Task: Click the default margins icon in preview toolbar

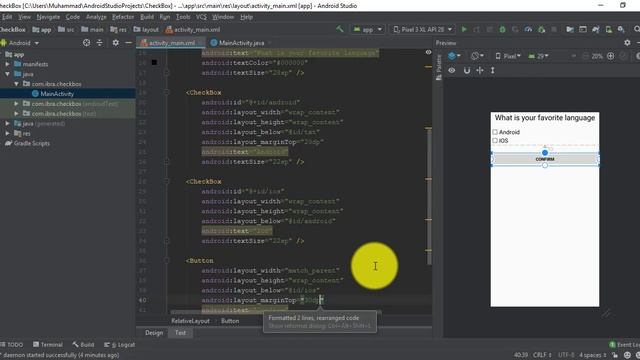Action: click(480, 70)
